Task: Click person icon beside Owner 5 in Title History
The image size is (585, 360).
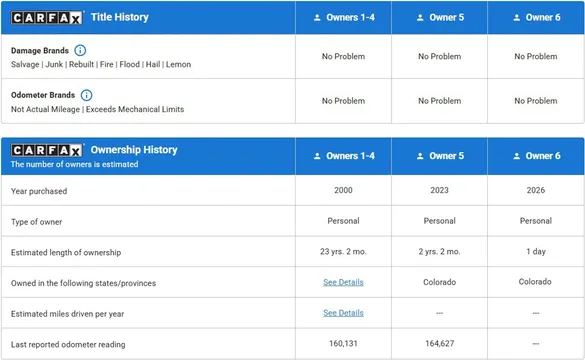Action: 420,18
